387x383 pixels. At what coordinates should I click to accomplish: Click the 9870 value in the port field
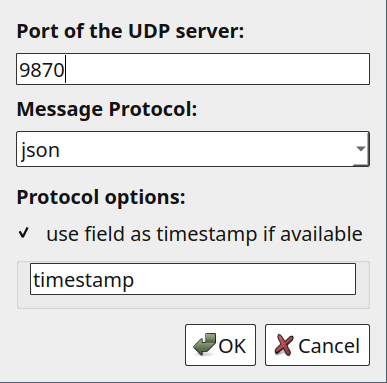coord(42,70)
